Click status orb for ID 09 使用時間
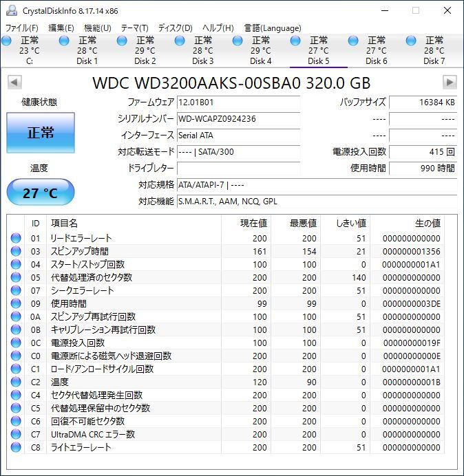464x476 pixels. click(16, 303)
